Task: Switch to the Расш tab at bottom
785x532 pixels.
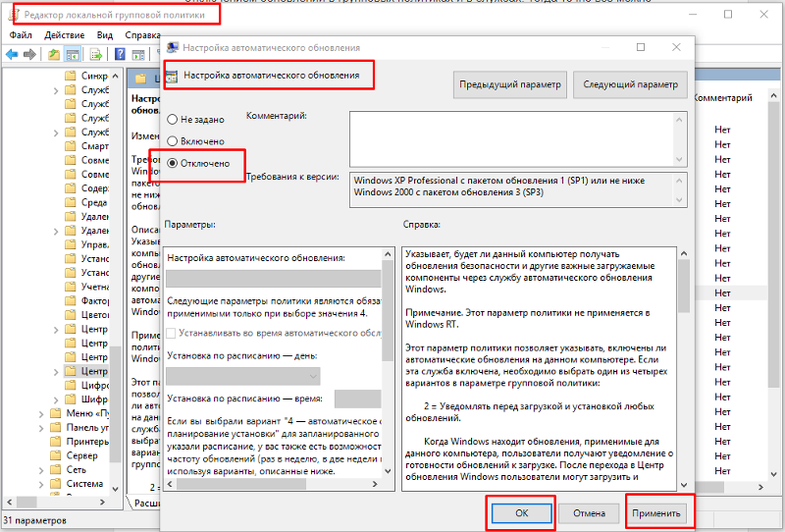Action: [144, 503]
